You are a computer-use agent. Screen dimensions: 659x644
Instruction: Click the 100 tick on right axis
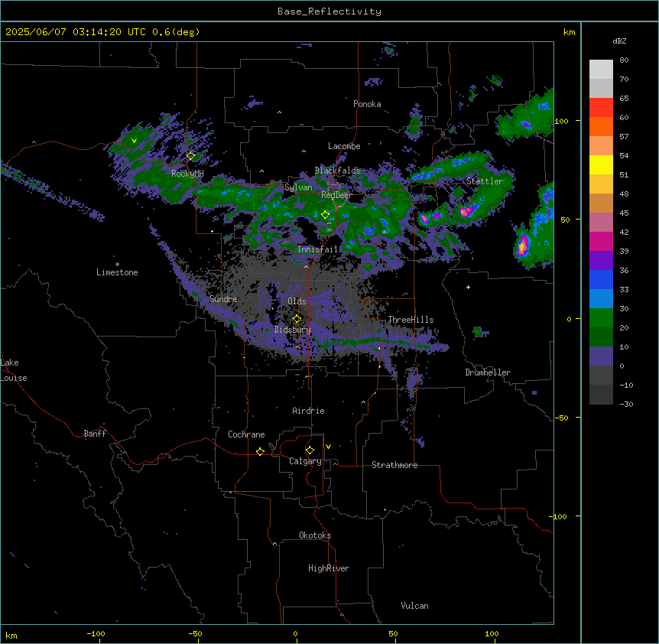point(561,121)
